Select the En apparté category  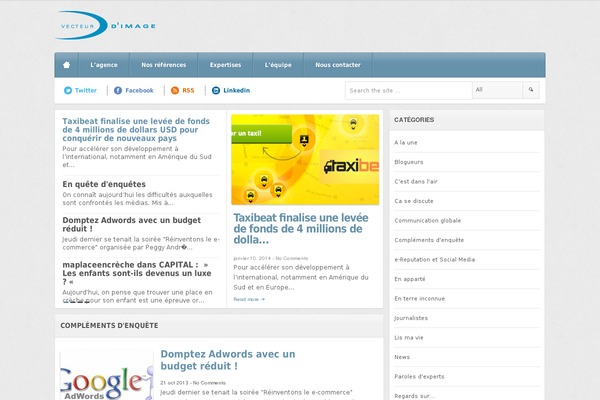coord(410,279)
